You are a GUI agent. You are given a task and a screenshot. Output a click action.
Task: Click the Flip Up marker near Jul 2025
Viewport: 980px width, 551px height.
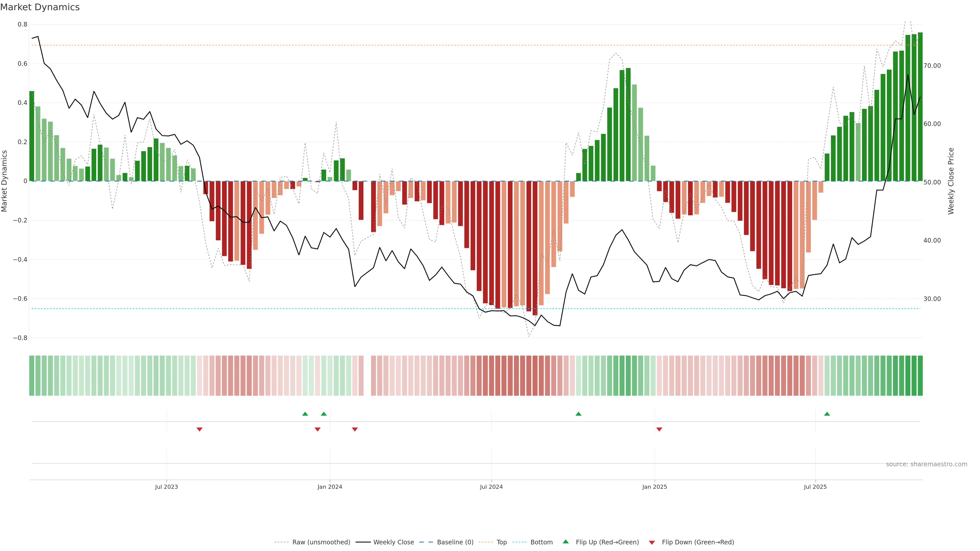click(827, 414)
